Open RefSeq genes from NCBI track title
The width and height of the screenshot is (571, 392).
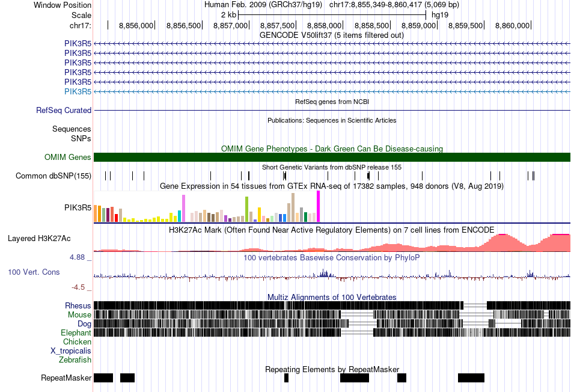tap(332, 102)
